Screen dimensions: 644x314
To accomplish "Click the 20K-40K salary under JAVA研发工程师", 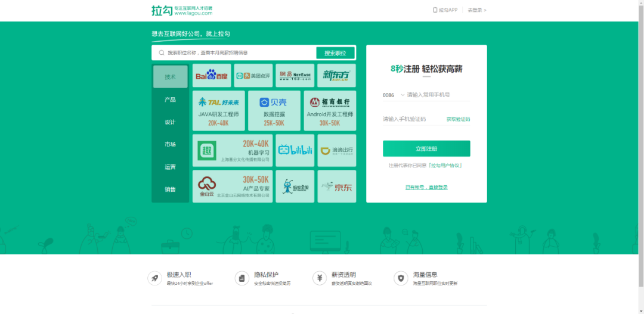I will pos(218,123).
